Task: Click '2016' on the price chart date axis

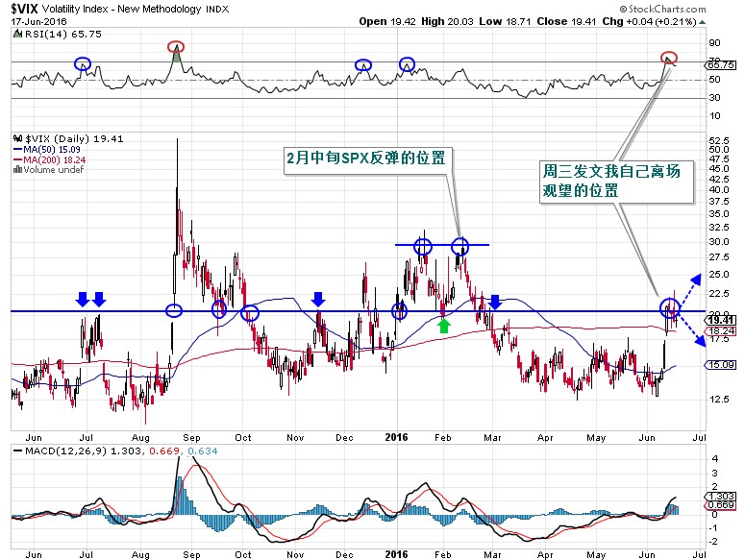Action: tap(397, 437)
